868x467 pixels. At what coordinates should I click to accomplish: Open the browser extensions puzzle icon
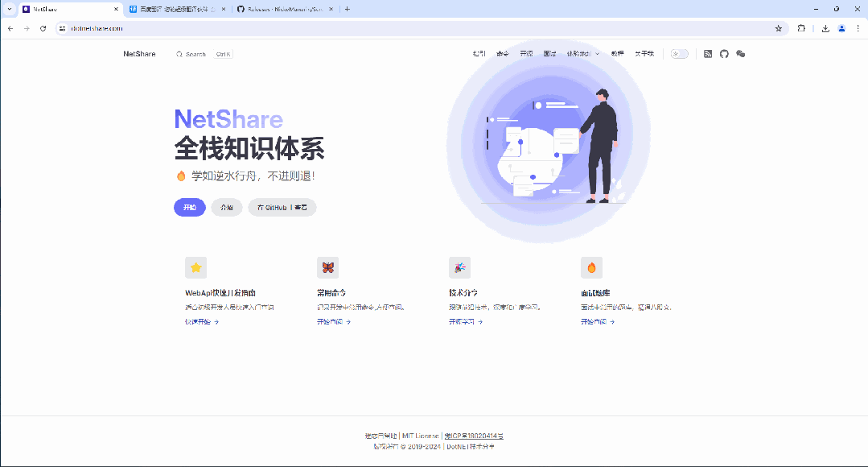(801, 28)
